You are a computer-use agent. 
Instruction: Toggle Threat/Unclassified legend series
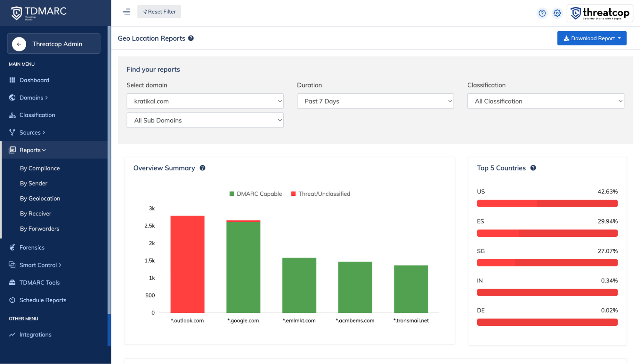point(320,194)
